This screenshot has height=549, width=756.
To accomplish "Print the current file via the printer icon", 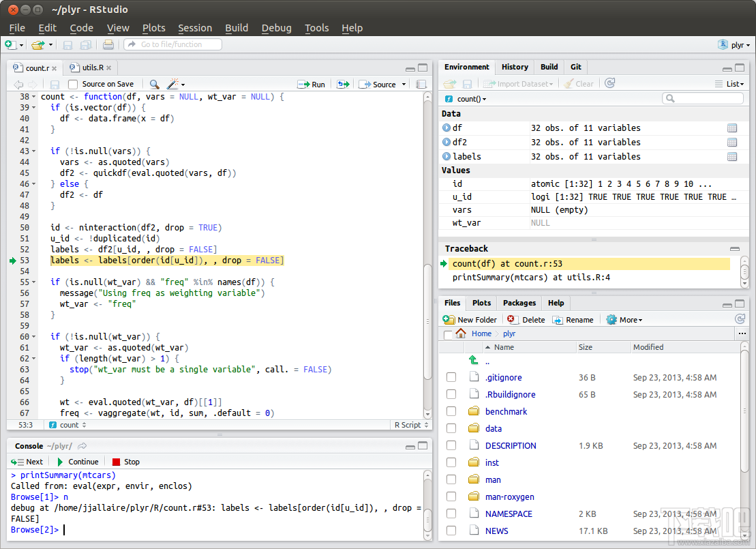I will 108,44.
